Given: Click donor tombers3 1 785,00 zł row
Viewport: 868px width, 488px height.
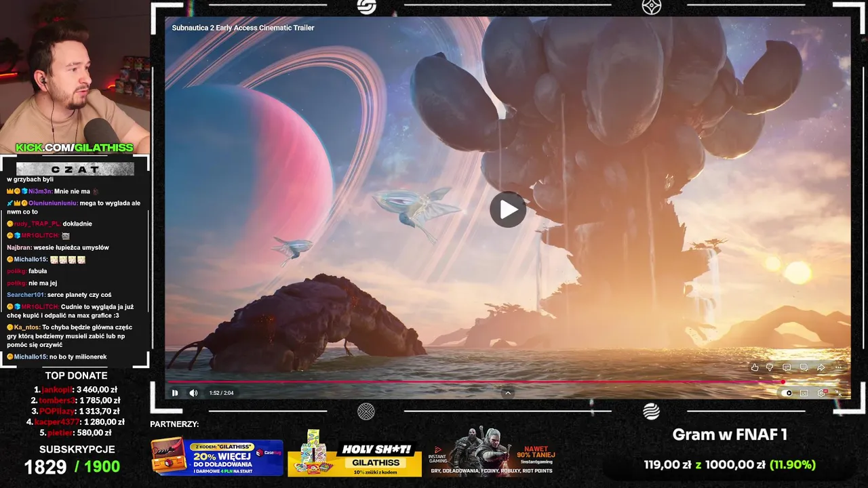Looking at the screenshot, I should 75,401.
